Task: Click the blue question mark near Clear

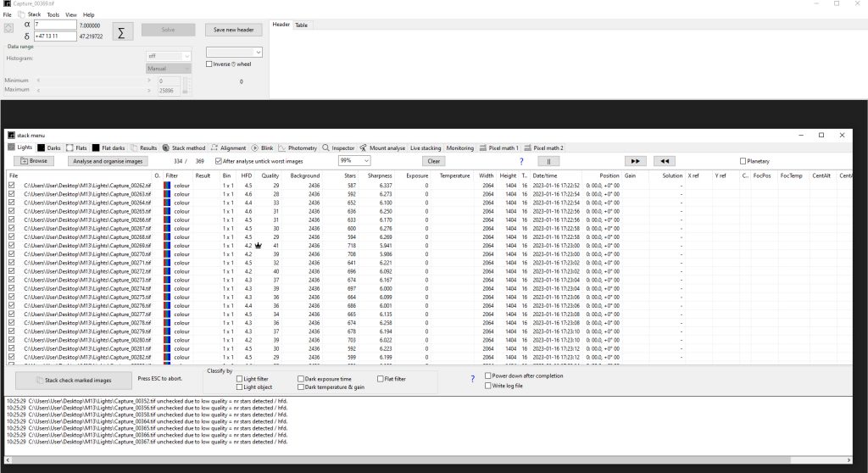Action: 521,161
